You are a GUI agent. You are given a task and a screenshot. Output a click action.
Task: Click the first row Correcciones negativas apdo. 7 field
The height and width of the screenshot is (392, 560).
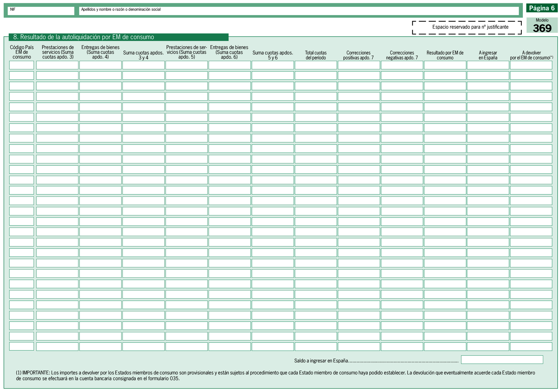pos(402,65)
